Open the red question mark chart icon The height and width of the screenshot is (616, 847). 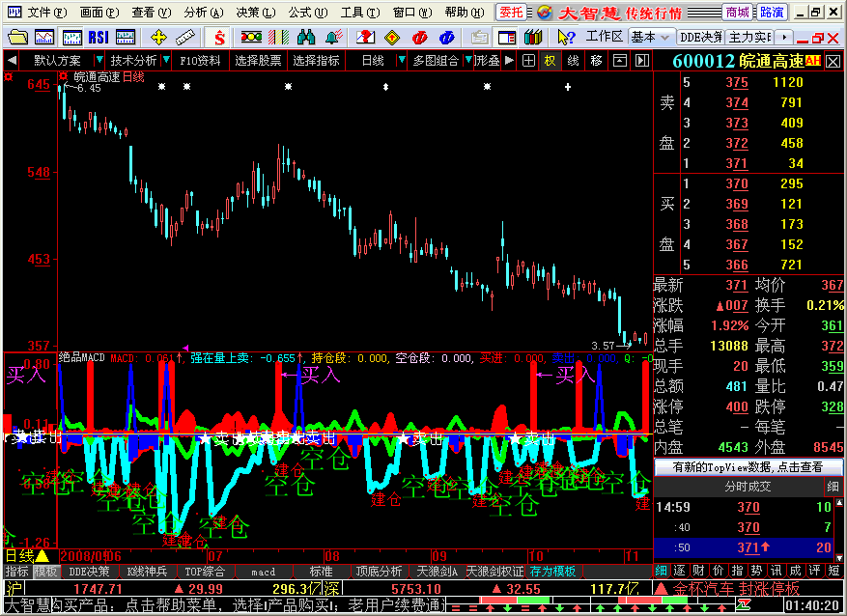point(365,38)
